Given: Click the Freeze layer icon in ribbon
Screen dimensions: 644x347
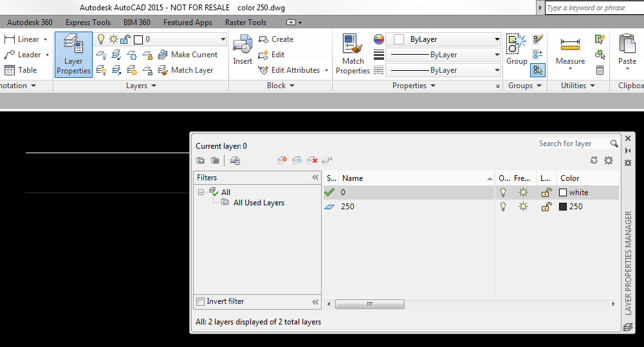Looking at the screenshot, I should point(132,55).
